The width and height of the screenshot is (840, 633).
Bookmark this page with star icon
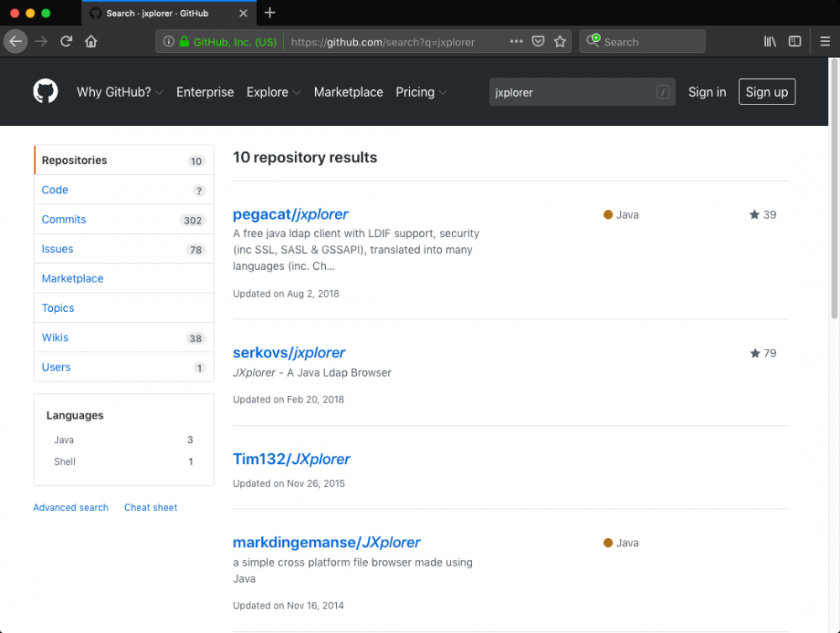pos(560,41)
